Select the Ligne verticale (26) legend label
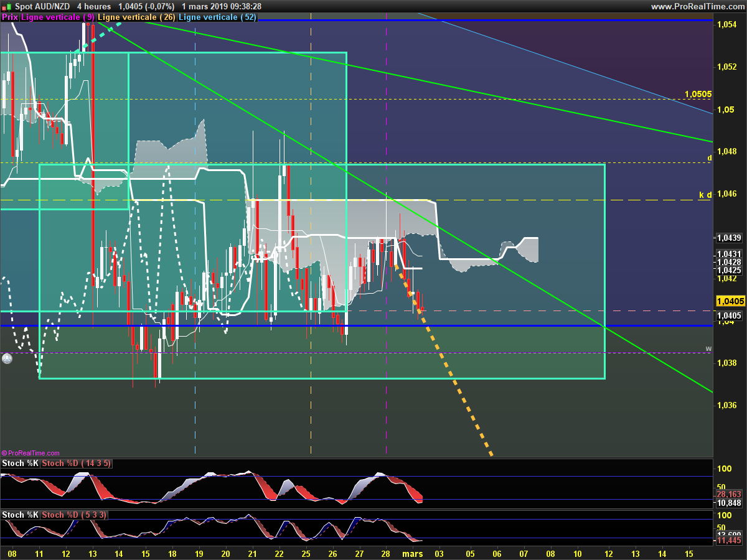Image resolution: width=747 pixels, height=560 pixels. pyautogui.click(x=137, y=17)
